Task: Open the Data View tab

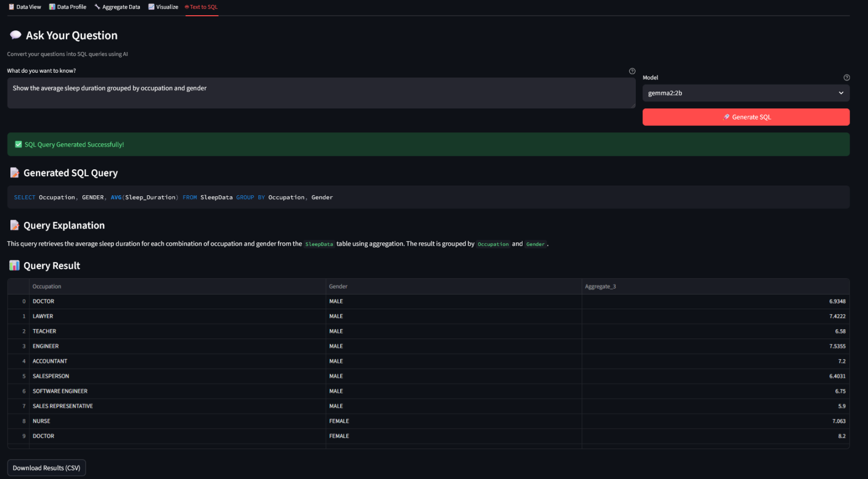Action: pyautogui.click(x=25, y=7)
